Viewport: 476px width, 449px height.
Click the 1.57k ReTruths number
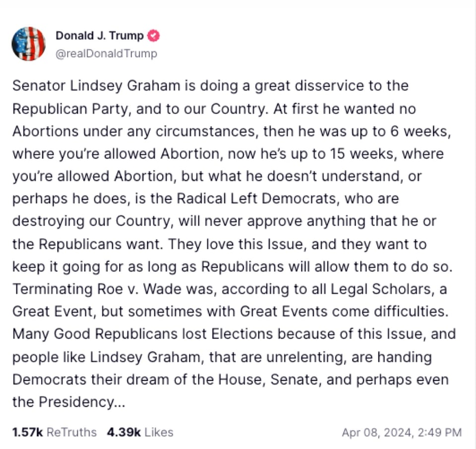tap(27, 432)
